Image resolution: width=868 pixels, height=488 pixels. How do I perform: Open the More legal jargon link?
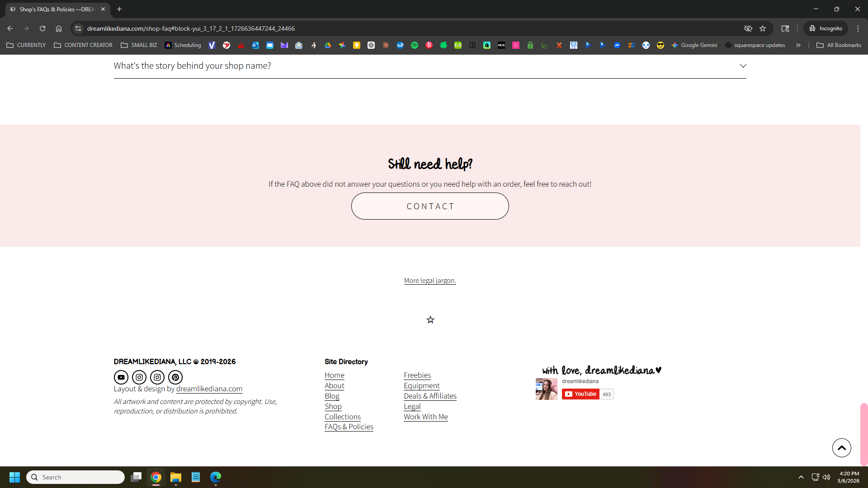click(x=429, y=281)
